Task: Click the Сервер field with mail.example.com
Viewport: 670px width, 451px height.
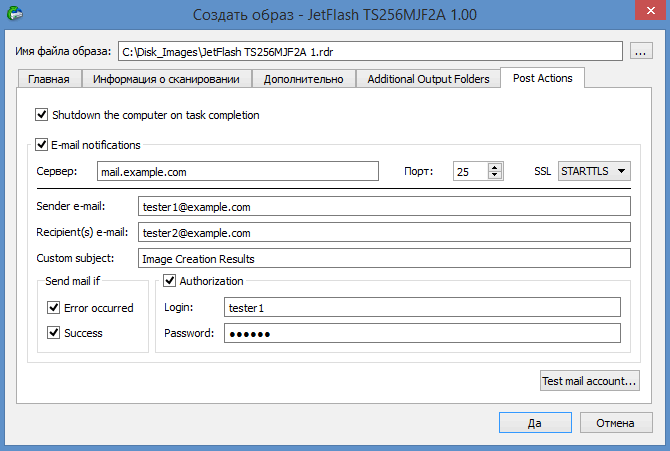Action: tap(238, 171)
